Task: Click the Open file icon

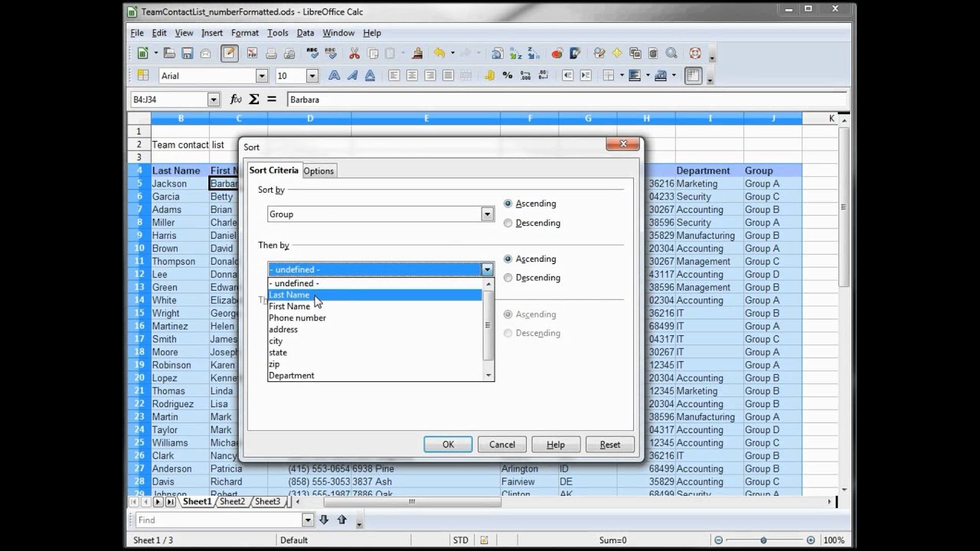Action: [169, 53]
